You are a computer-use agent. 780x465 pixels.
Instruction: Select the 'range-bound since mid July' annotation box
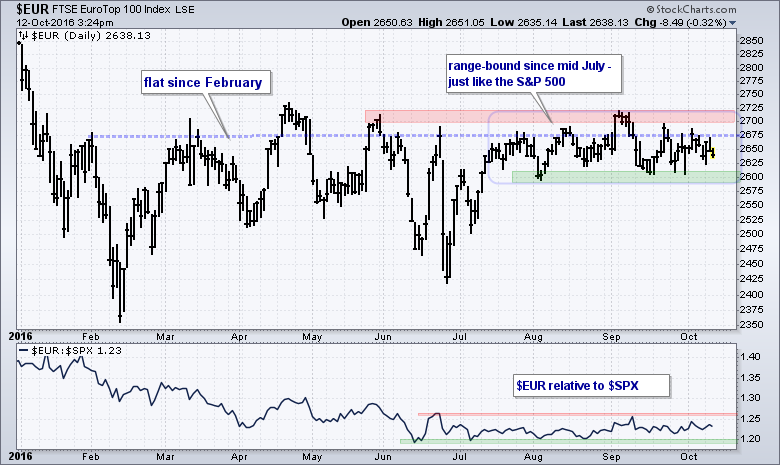click(x=533, y=74)
